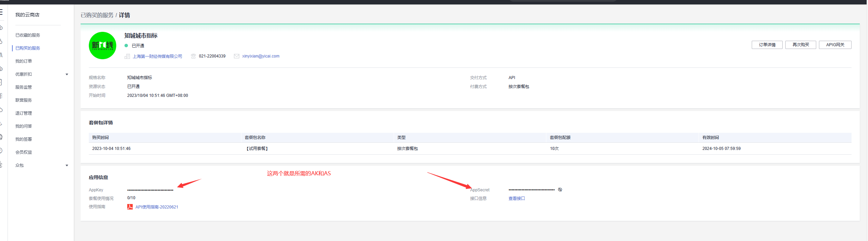Click the telephone icon beside 021-22004339
868x241 pixels.
coord(193,56)
